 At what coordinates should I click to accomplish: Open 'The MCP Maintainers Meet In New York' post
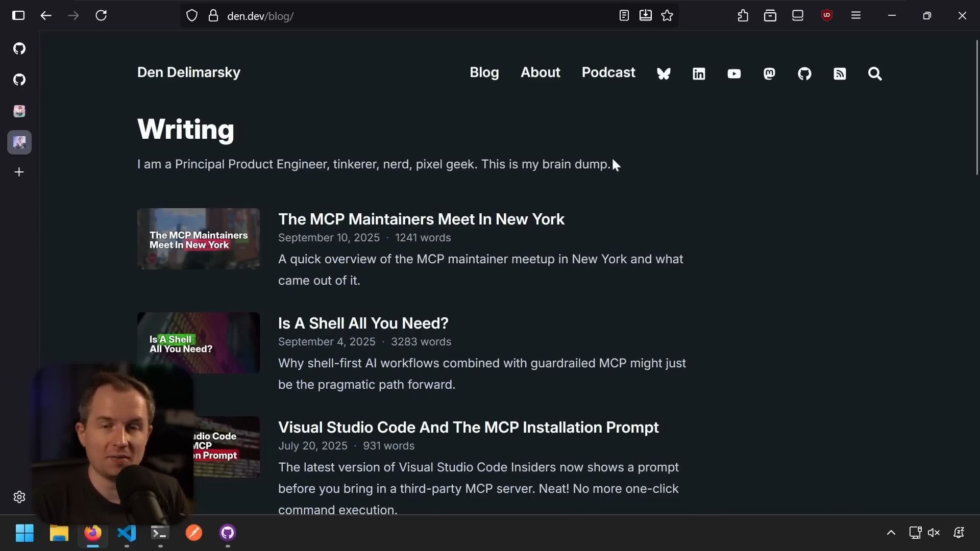coord(421,219)
